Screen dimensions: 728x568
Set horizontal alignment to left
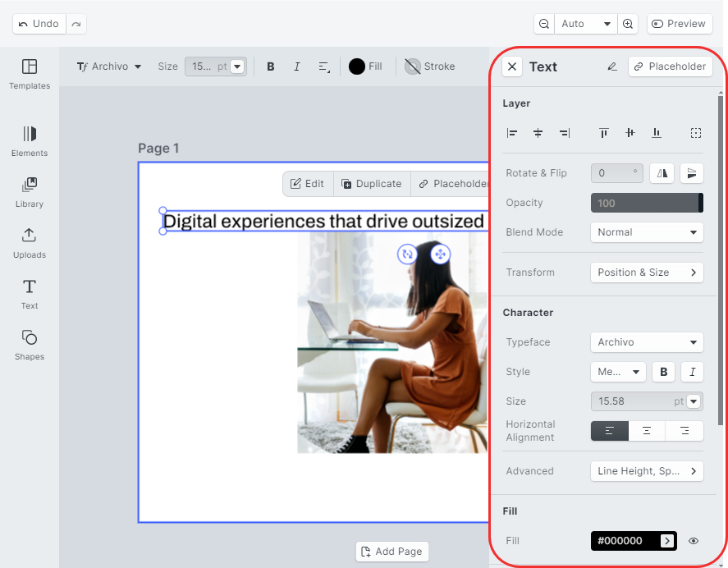point(610,431)
